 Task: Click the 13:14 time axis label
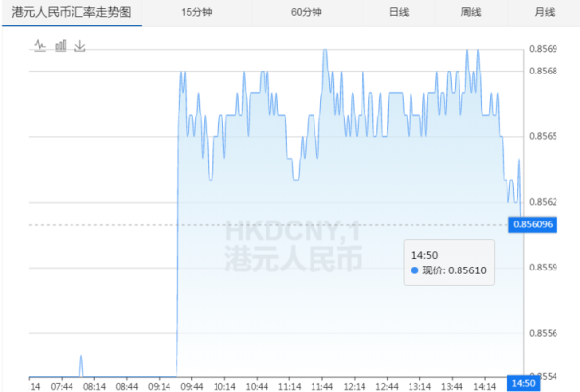[419, 387]
